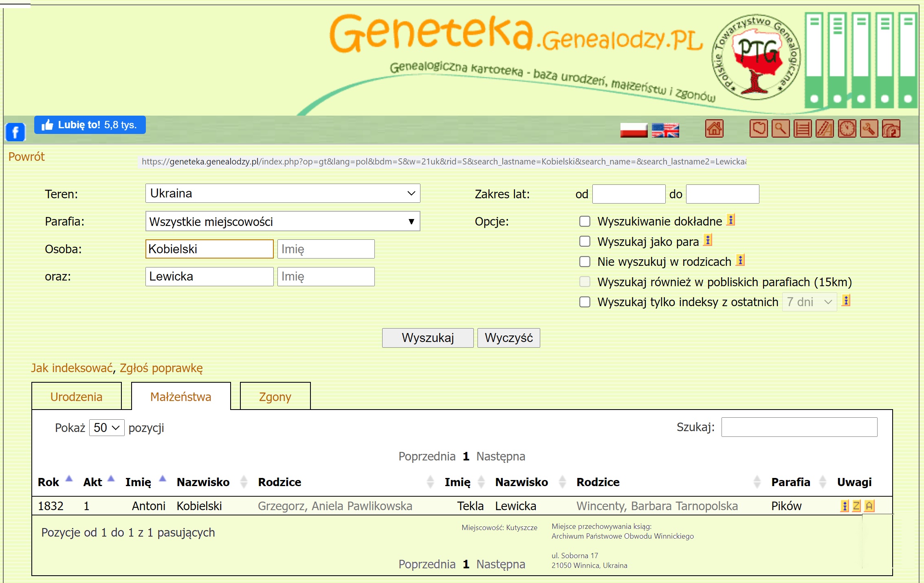Viewport: 924px width, 583px height.
Task: Switch to the Urodzenia tab
Action: tap(76, 397)
